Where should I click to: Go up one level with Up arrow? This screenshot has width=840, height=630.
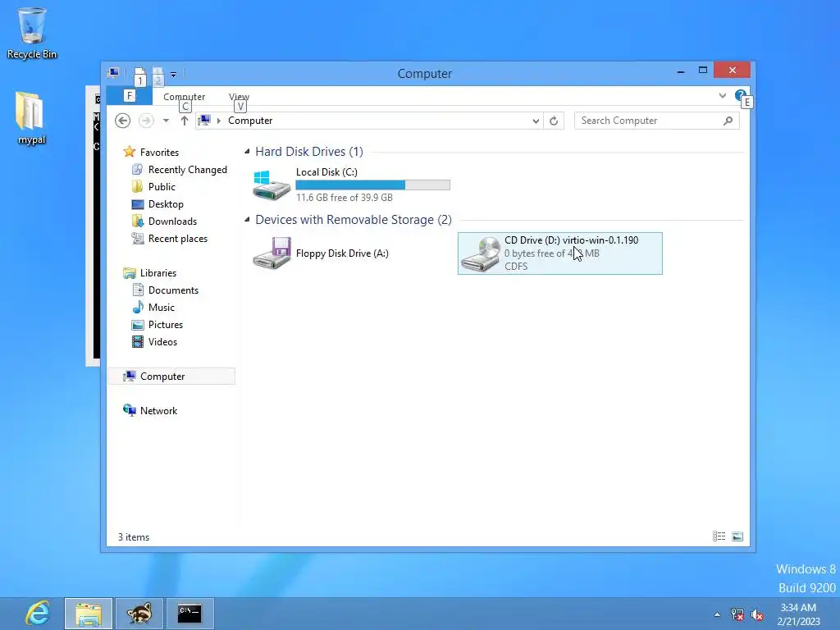pyautogui.click(x=185, y=121)
